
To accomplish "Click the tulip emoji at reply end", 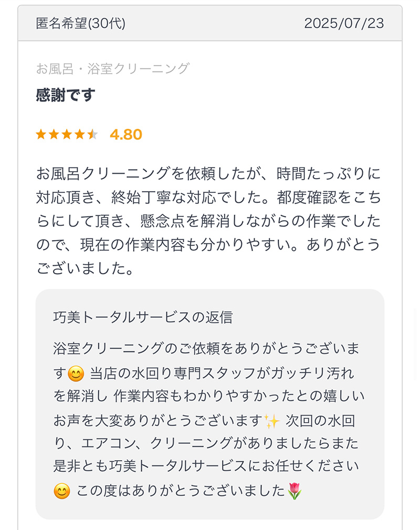I will click(295, 491).
